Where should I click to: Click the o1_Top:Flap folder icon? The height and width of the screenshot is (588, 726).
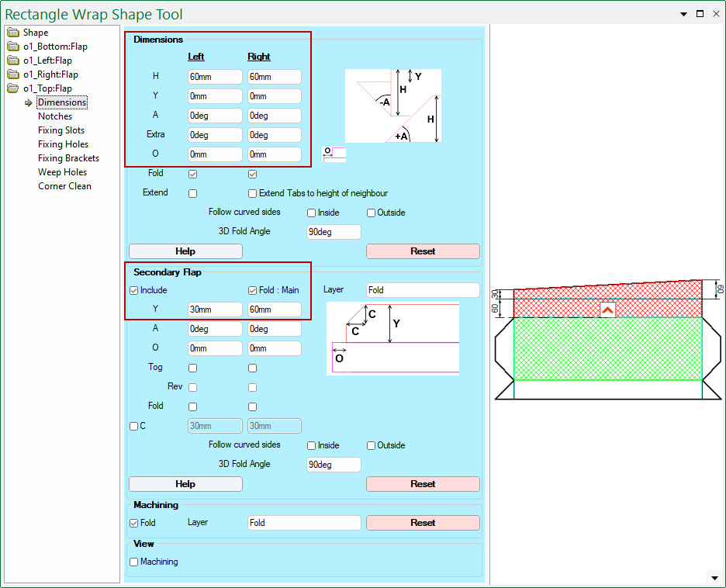[13, 88]
